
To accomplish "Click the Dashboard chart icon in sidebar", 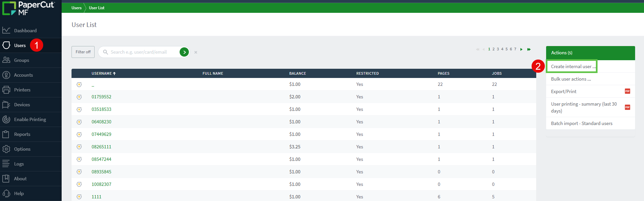I will coord(6,30).
